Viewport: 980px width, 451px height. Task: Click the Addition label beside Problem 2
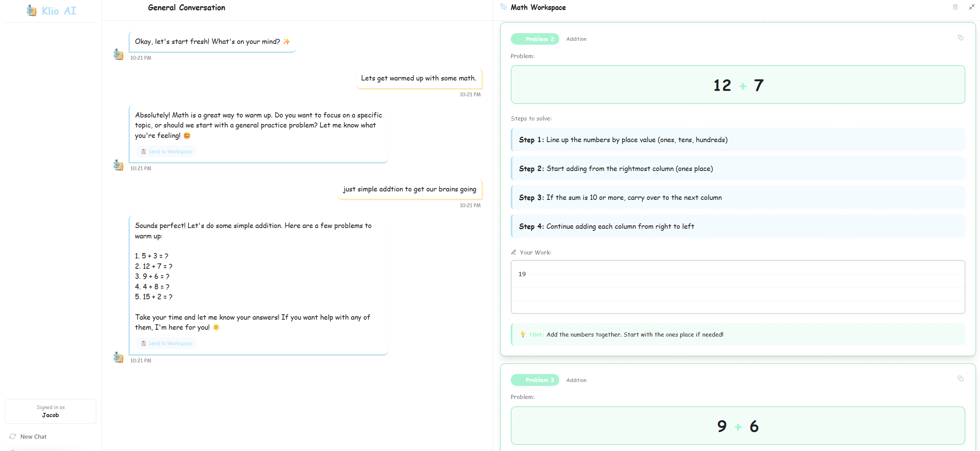click(x=576, y=39)
